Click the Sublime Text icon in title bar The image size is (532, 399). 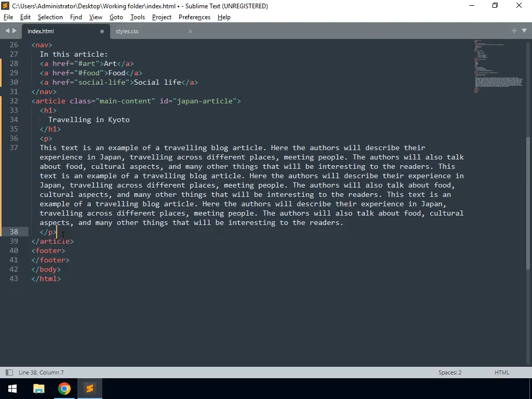pyautogui.click(x=5, y=6)
